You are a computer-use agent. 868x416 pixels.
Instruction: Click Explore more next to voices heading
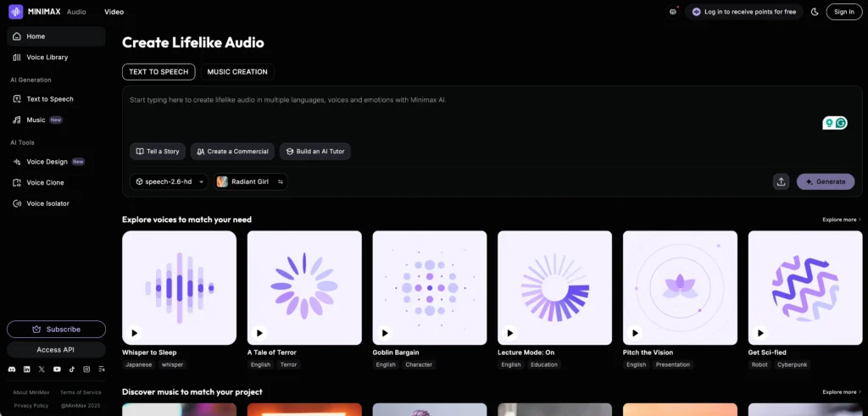pyautogui.click(x=842, y=219)
